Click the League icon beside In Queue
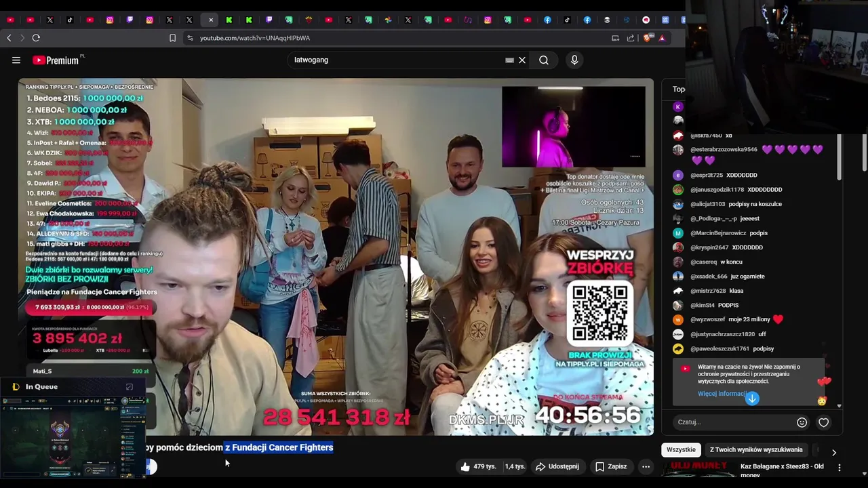The image size is (868, 488). click(16, 387)
